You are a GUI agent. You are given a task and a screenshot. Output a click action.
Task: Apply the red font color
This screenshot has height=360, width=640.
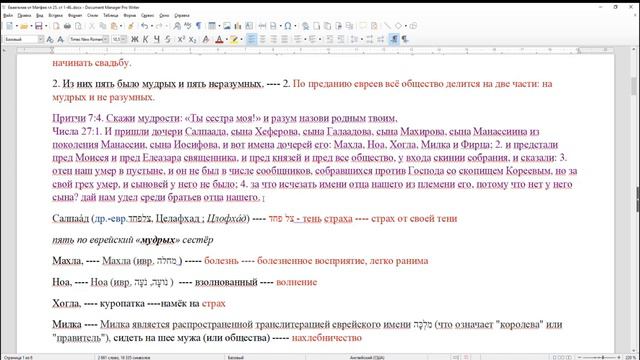219,39
